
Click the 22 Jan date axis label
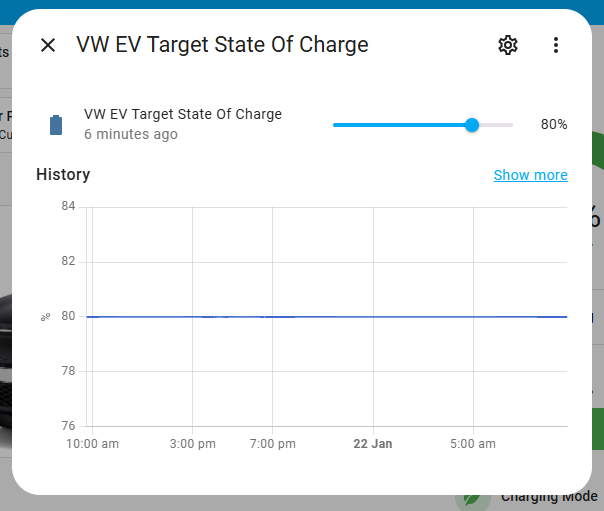(x=372, y=443)
